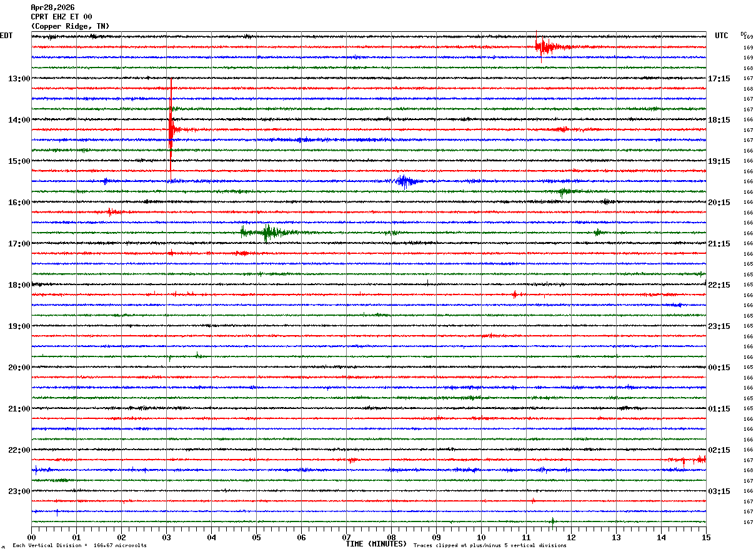Select the 18:00 EDT time label

[x=19, y=285]
